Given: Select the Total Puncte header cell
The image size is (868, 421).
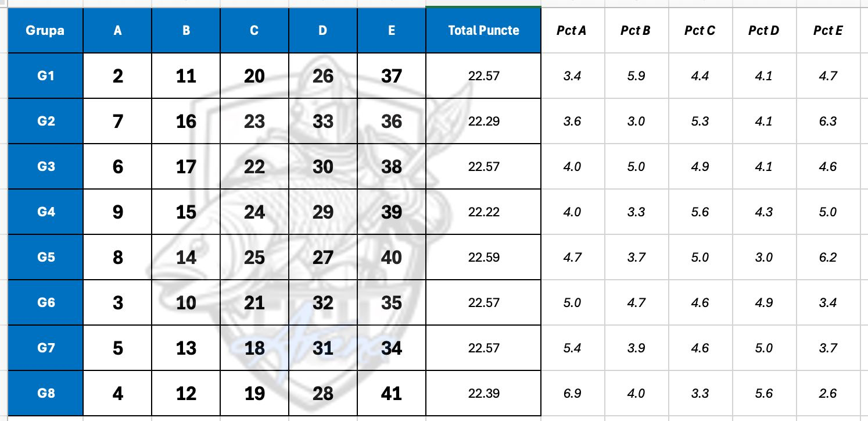Looking at the screenshot, I should (483, 31).
